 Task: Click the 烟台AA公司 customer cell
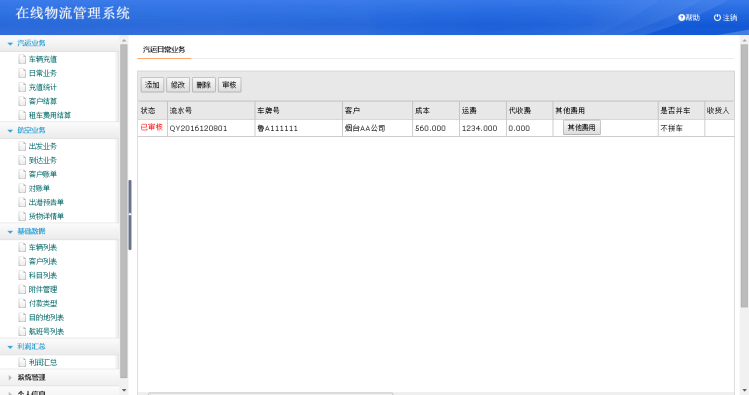[x=377, y=128]
